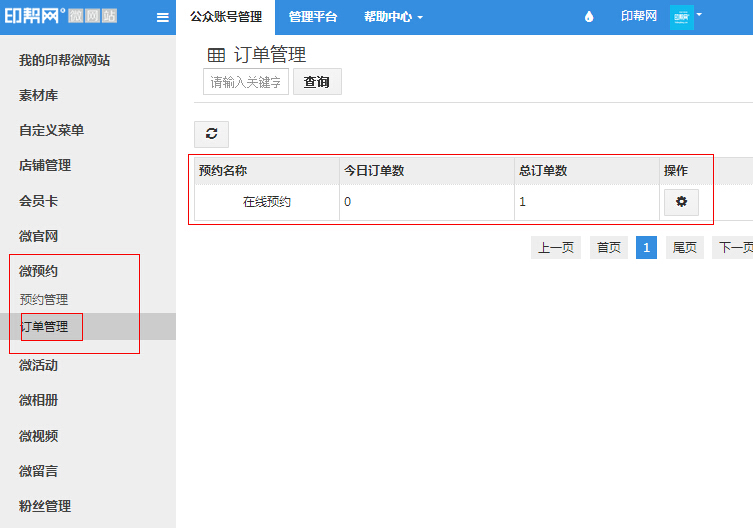Expand the 帮助中心 dropdown
The image size is (753, 528).
[393, 17]
